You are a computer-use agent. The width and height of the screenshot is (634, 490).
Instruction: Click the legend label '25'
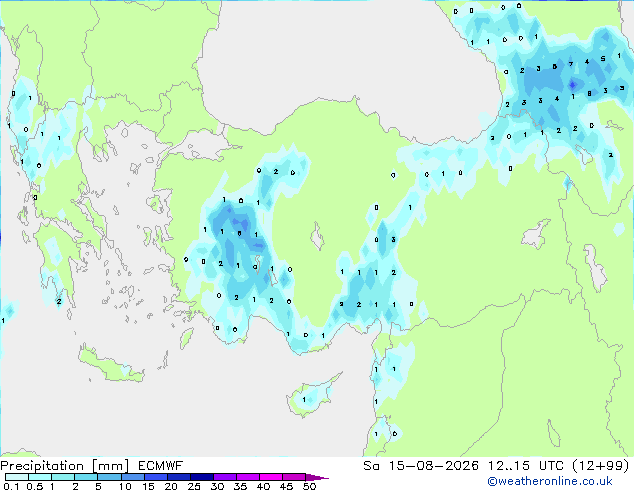tap(194, 486)
